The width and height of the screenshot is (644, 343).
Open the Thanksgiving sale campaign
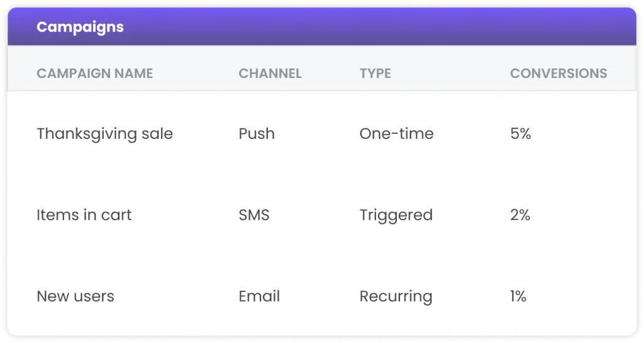pos(105,134)
